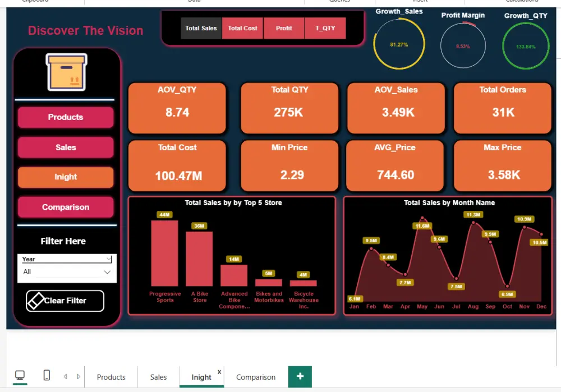
Task: Add a new report page with the plus icon
Action: [300, 376]
